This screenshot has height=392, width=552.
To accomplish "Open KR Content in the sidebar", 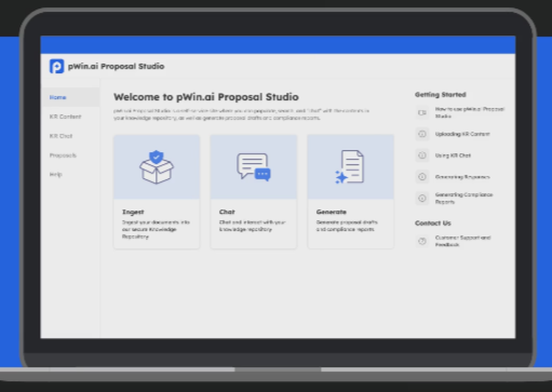I will click(x=65, y=116).
